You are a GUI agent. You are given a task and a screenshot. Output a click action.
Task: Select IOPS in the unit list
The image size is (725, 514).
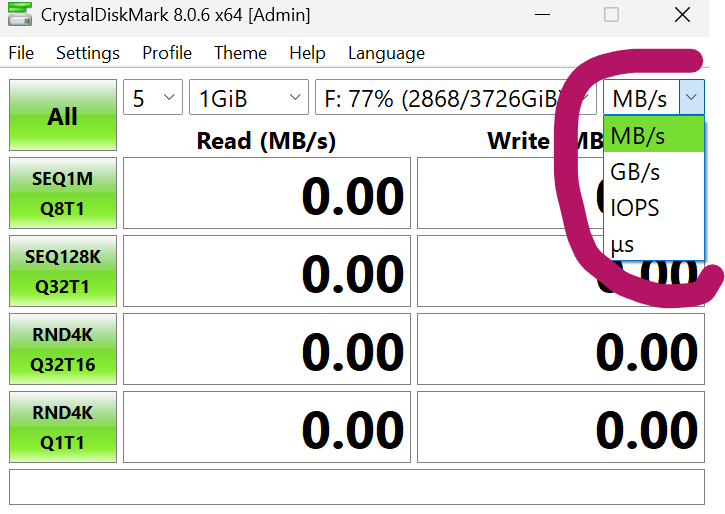654,208
